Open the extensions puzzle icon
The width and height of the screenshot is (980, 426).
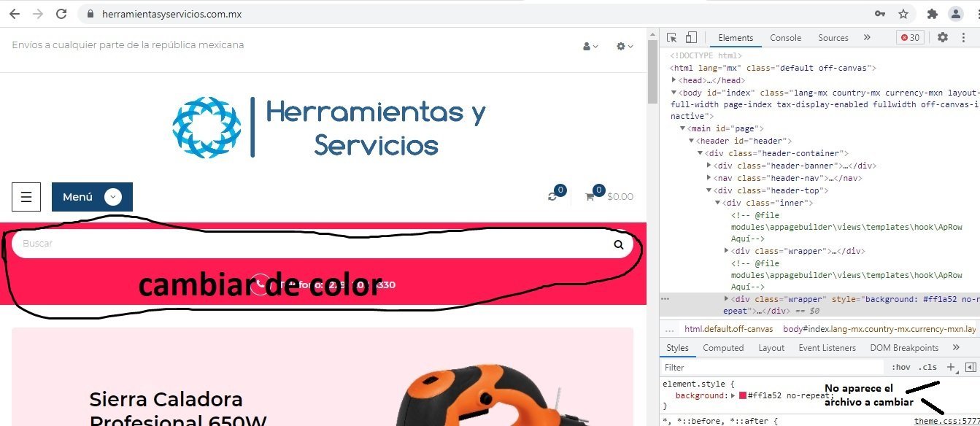click(932, 14)
